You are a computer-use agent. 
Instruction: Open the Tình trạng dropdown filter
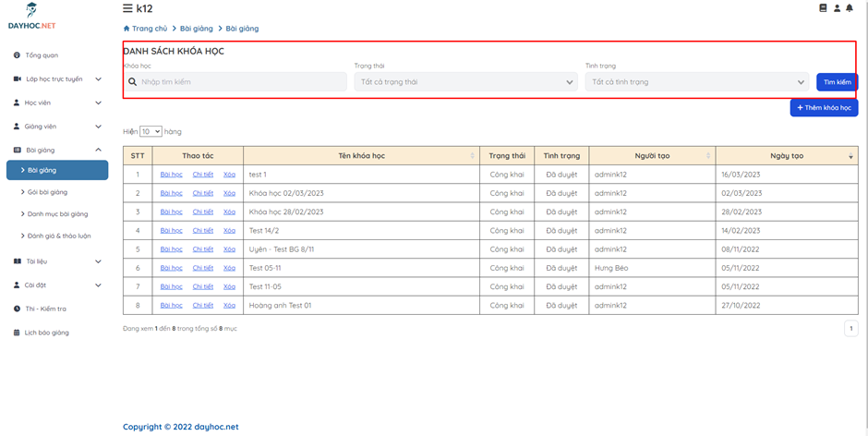click(x=696, y=82)
